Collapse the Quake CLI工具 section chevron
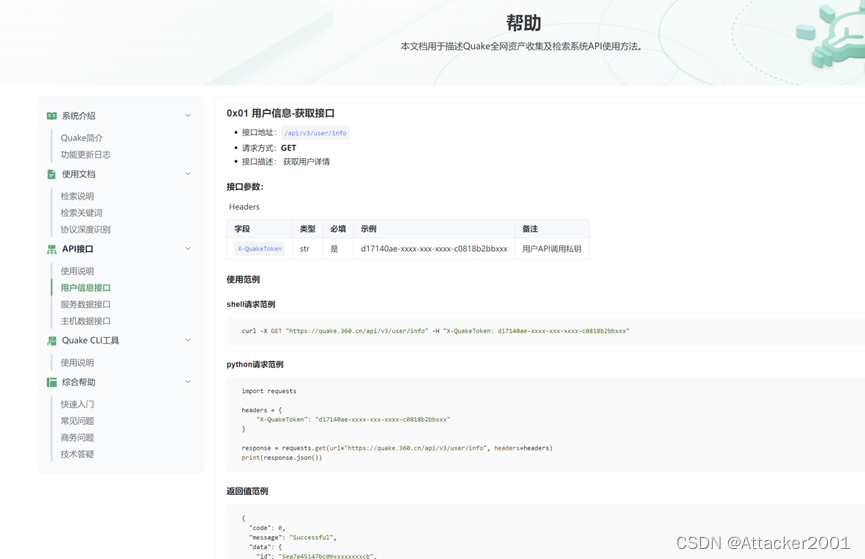Screen dimensions: 865x559 188,340
